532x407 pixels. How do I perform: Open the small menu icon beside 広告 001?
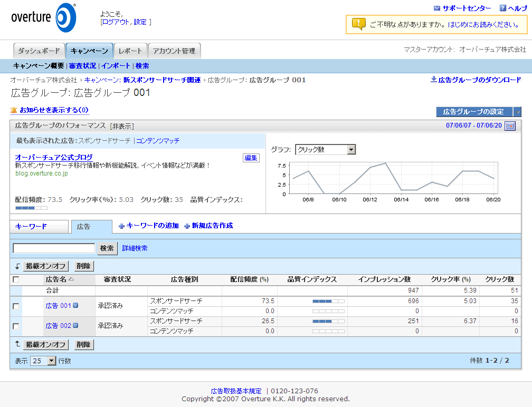tap(75, 305)
